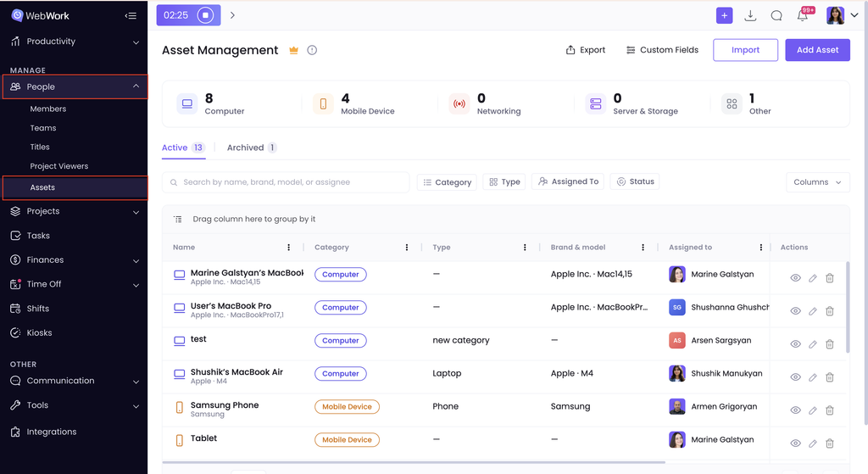Screen dimensions: 868x474
Task: Click the Import button
Action: pos(745,50)
